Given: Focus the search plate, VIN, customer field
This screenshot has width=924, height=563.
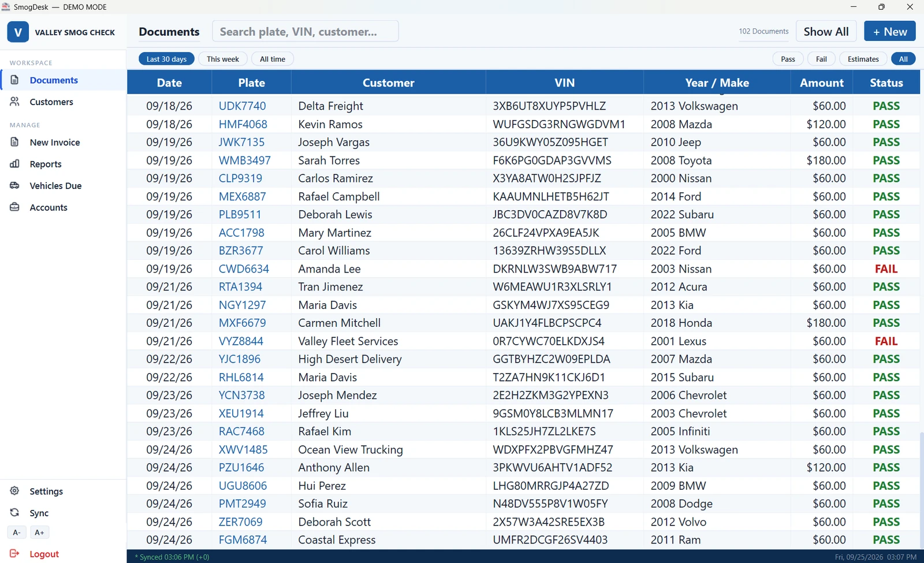Looking at the screenshot, I should [x=305, y=31].
